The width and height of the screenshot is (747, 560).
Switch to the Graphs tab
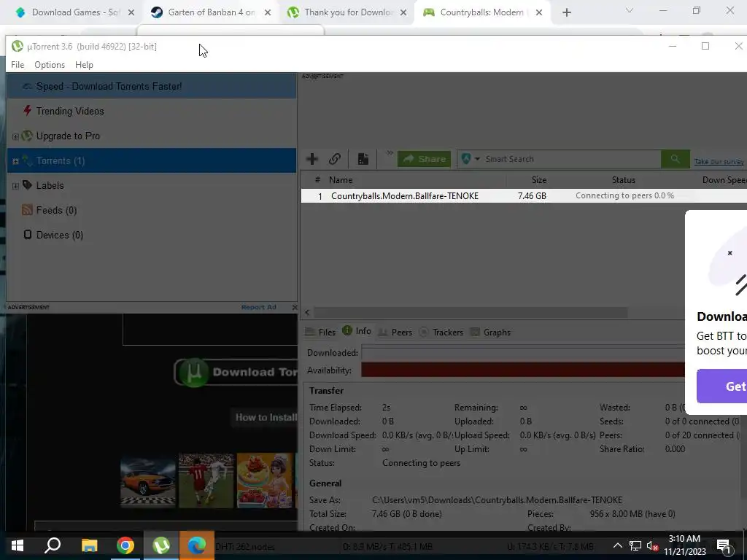(490, 332)
